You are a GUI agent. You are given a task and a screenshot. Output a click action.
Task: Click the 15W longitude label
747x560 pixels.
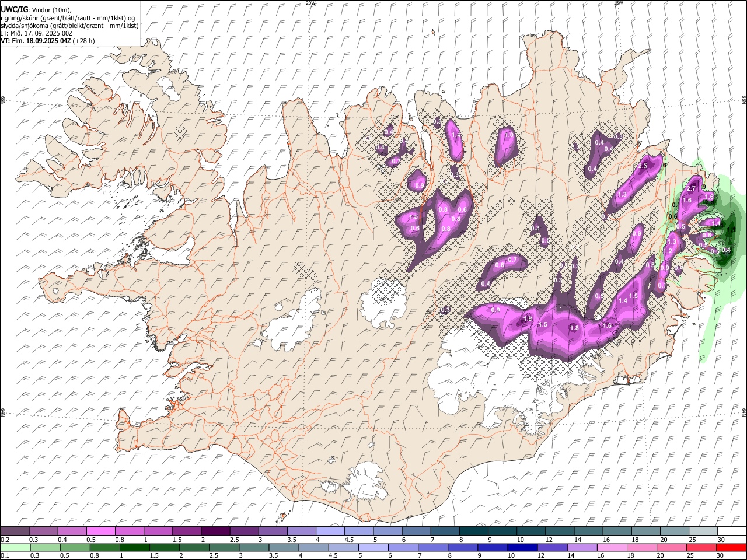coord(618,3)
